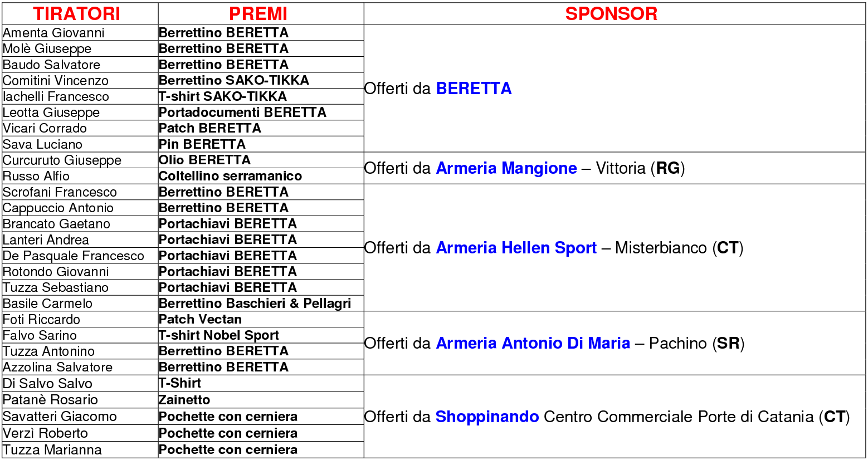Select the Amenta Giovanni name cell

click(x=80, y=33)
